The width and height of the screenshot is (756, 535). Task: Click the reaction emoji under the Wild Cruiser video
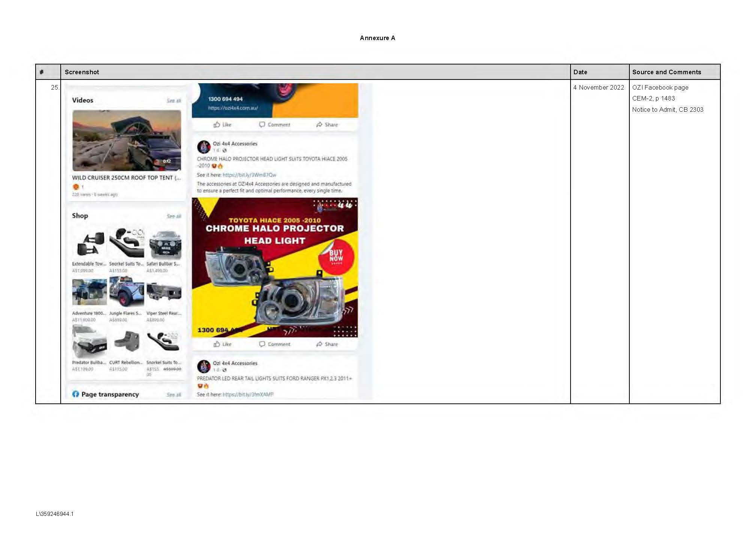[x=76, y=187]
